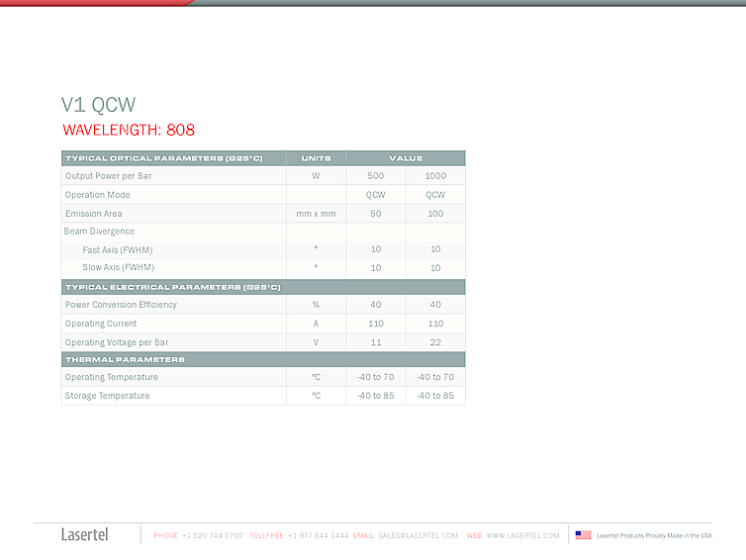Click the red WAVELENGTH: 808 text

point(129,130)
